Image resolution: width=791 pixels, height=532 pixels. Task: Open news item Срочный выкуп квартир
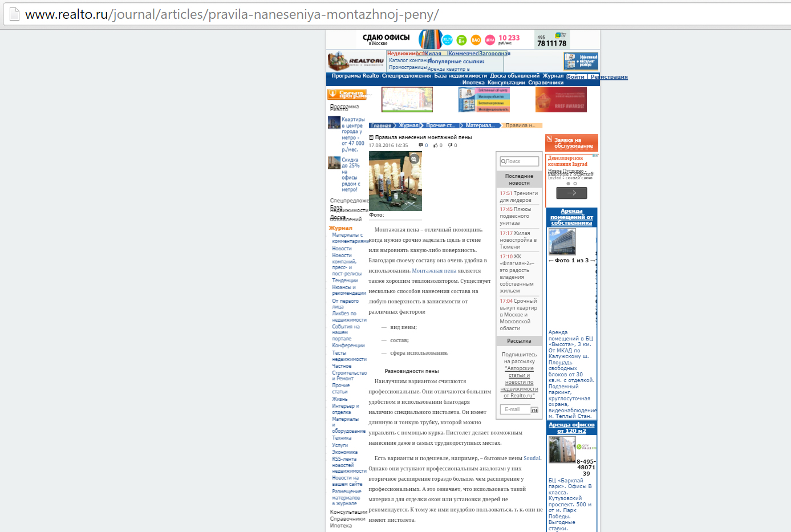tap(518, 315)
